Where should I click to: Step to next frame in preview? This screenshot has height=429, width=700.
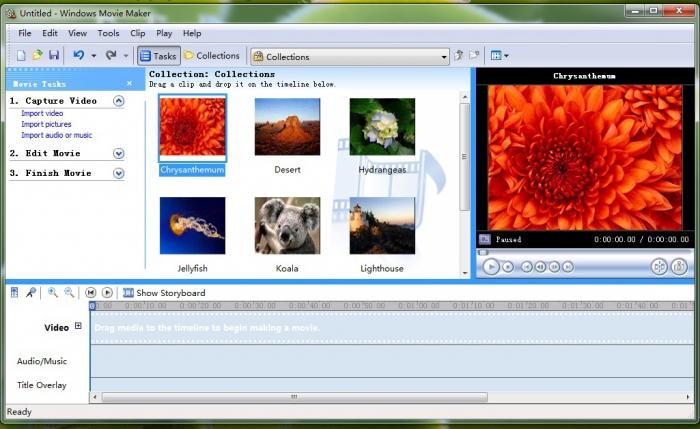554,267
